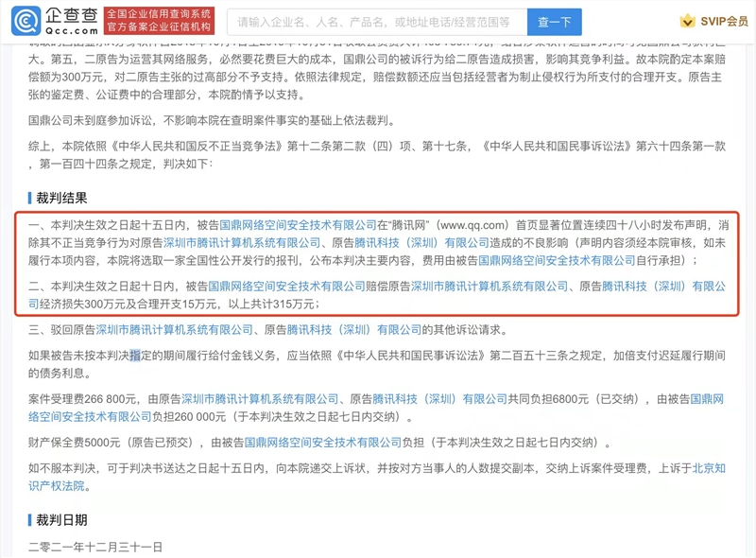The width and height of the screenshot is (756, 558).
Task: Click the red 全国企业信用查询系统 badge
Action: coord(158,20)
